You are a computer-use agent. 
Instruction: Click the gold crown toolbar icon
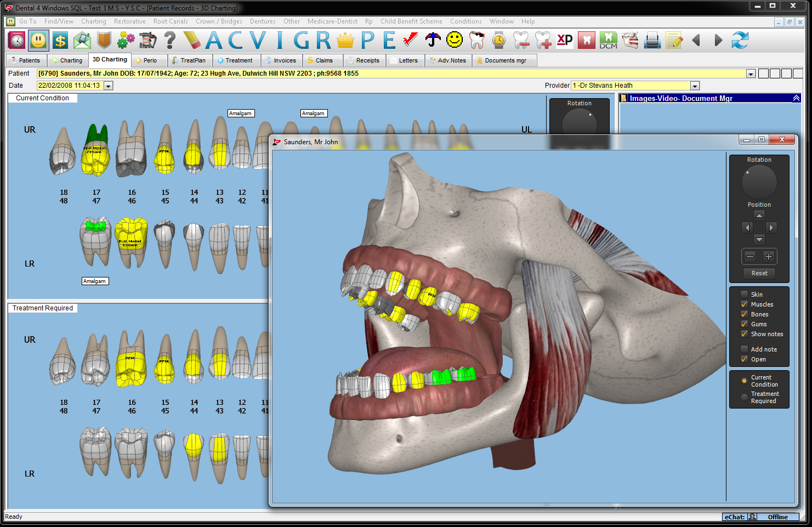345,41
